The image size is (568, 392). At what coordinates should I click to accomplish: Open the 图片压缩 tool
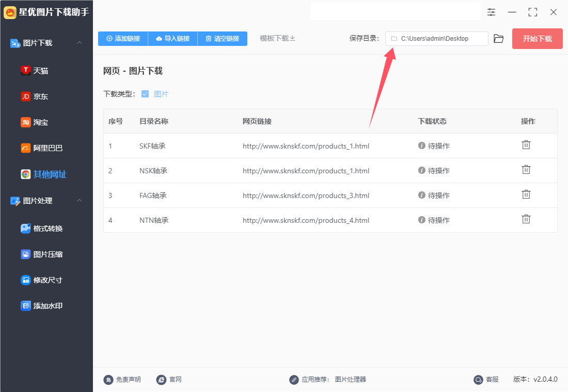pos(42,254)
